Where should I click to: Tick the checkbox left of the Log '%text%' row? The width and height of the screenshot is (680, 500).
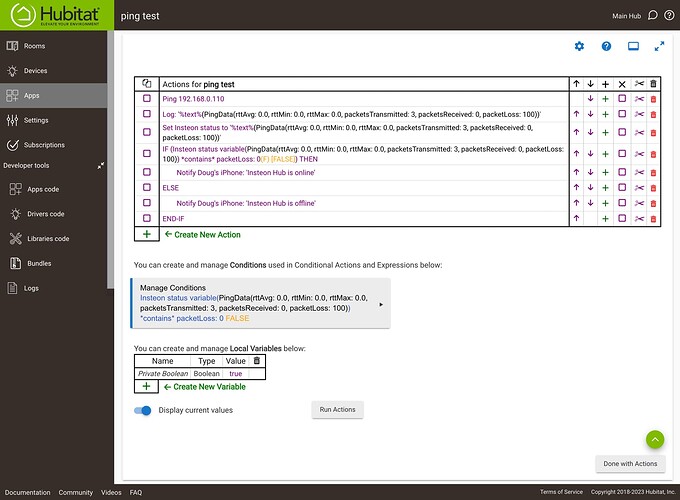click(147, 114)
